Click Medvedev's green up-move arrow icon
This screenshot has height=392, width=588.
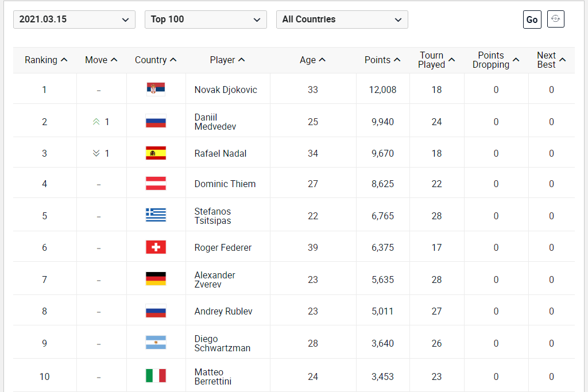96,122
